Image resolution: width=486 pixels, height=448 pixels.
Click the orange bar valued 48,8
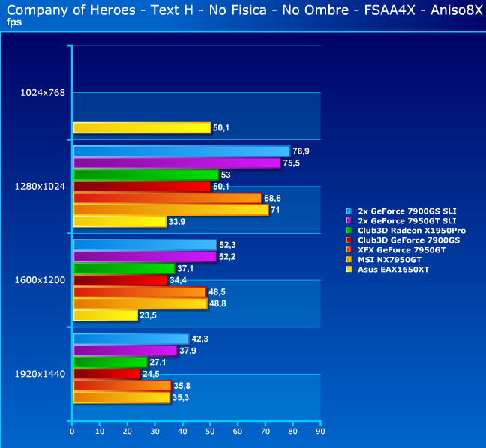point(140,303)
